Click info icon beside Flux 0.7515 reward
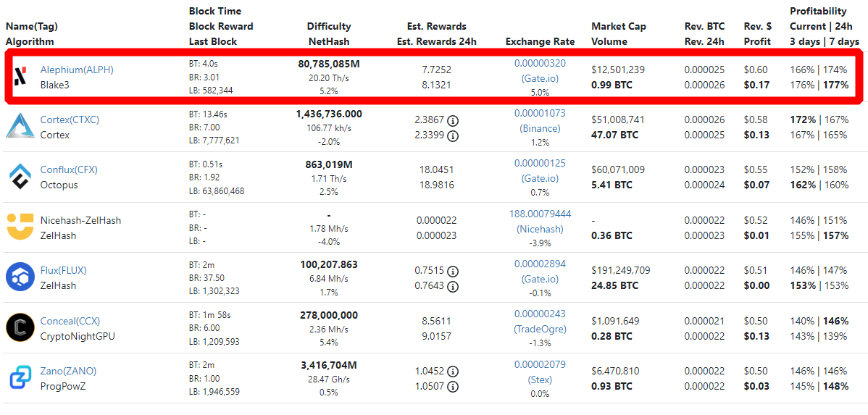The image size is (868, 415). pyautogui.click(x=453, y=271)
